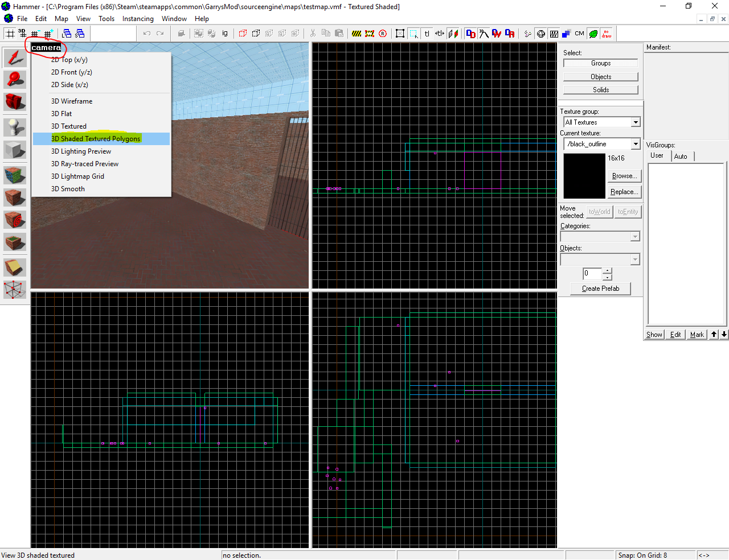The height and width of the screenshot is (560, 729).
Task: Click the Hide unselected objects icon
Action: [256, 34]
